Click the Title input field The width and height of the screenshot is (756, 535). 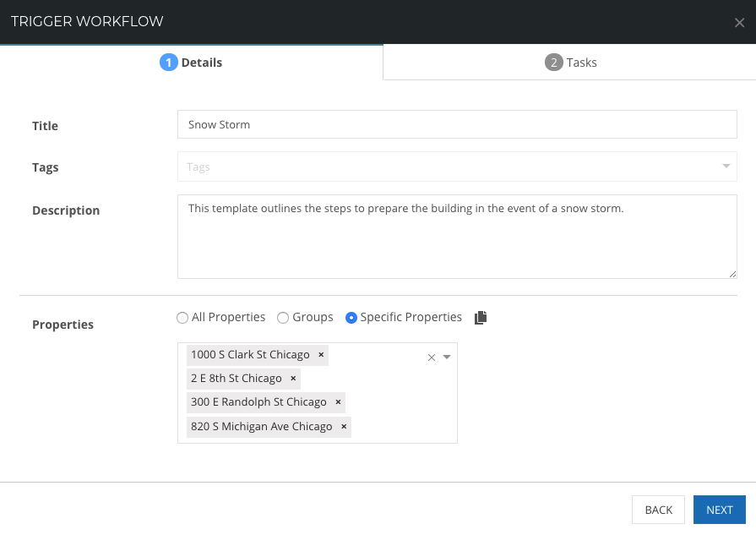457,124
